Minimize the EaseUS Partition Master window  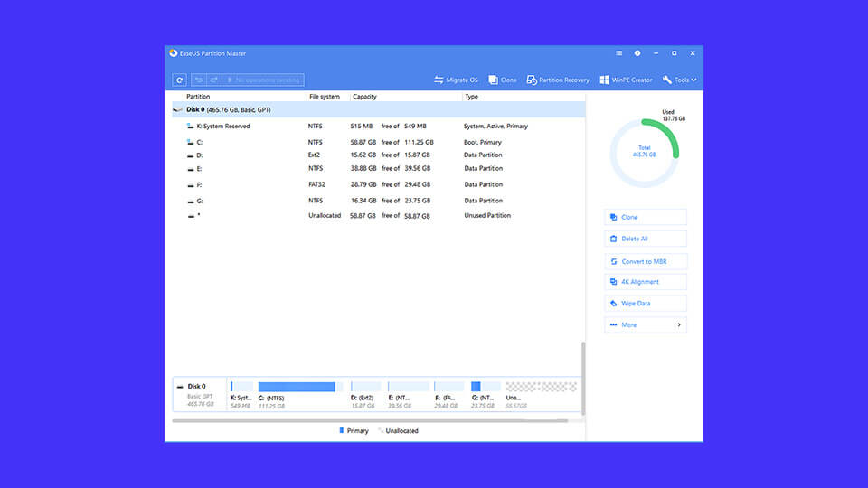coord(656,53)
